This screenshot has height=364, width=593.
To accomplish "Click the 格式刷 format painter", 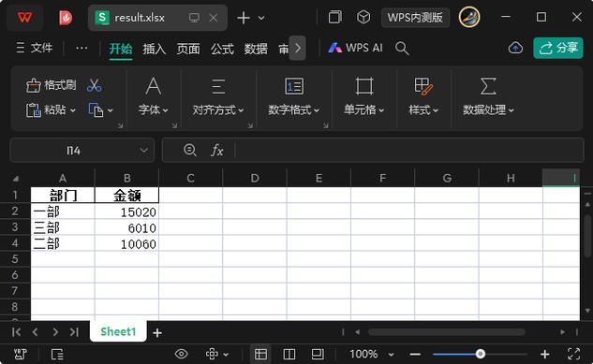I will [x=51, y=85].
